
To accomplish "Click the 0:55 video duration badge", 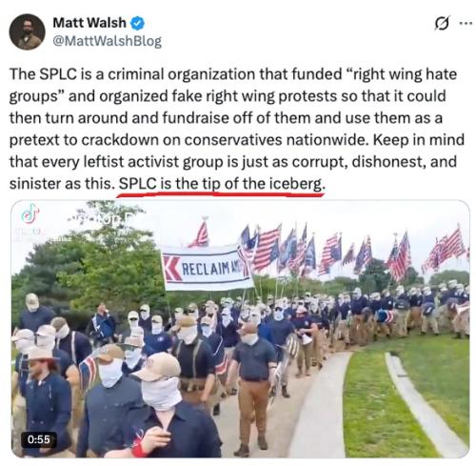I will coord(39,439).
